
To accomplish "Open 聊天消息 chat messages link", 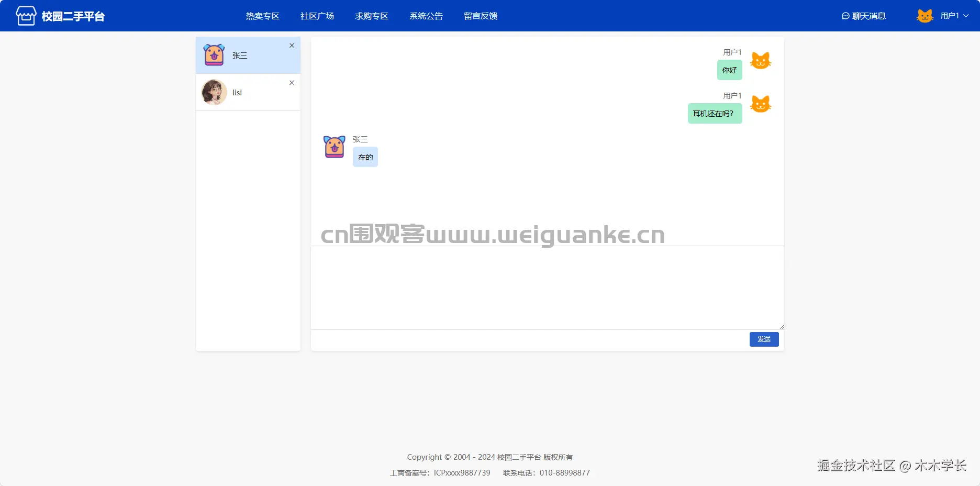I will (864, 16).
